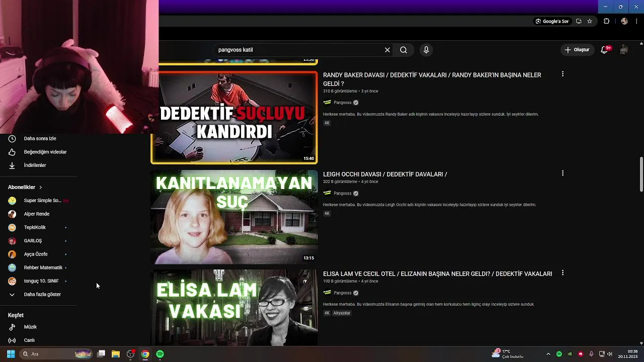The width and height of the screenshot is (644, 362).
Task: Open more options for Elisa Lam video
Action: tap(562, 273)
